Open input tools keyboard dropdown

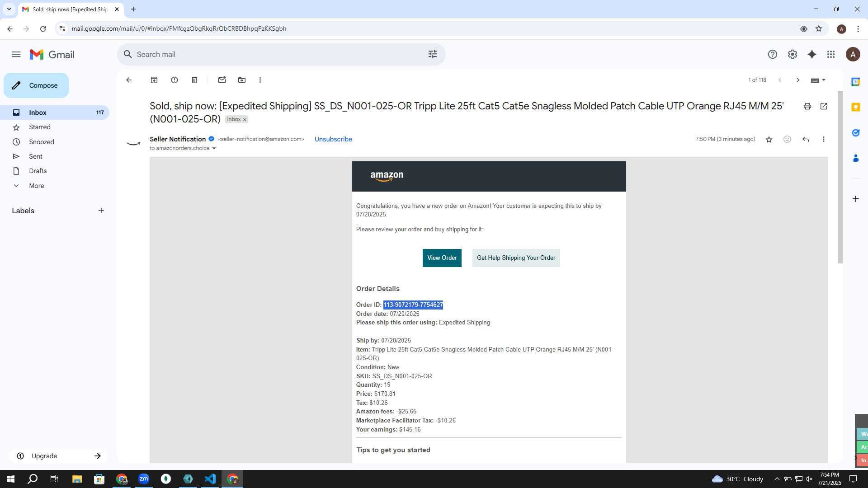pos(818,80)
